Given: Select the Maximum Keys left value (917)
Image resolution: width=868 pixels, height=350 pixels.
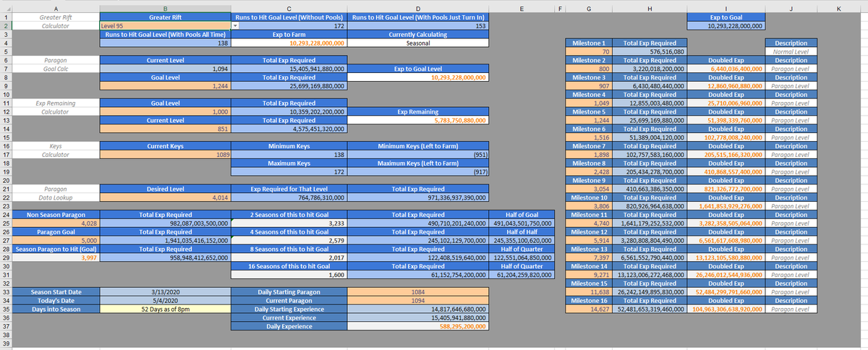Looking at the screenshot, I should [418, 172].
